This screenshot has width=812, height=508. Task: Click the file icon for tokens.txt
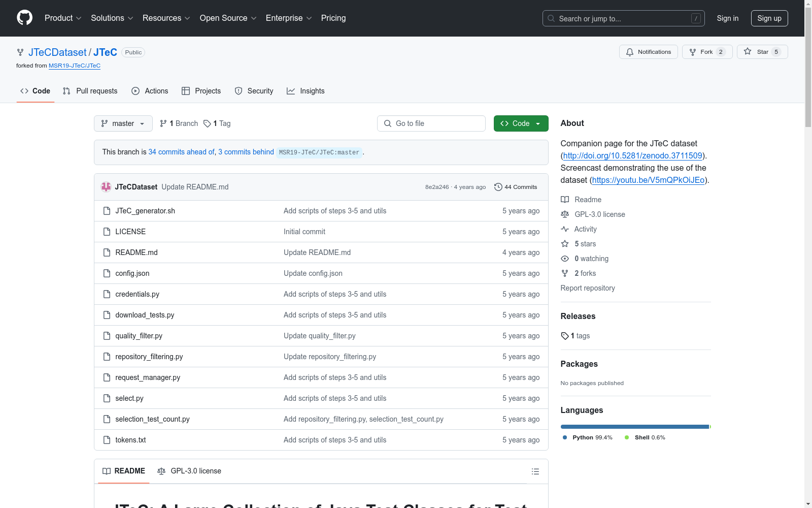click(107, 440)
